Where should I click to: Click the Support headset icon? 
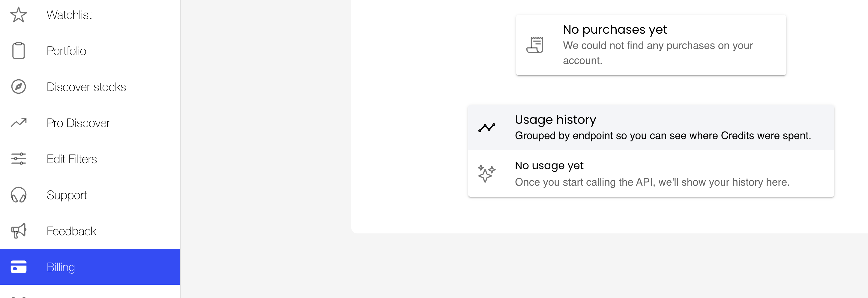pyautogui.click(x=19, y=195)
